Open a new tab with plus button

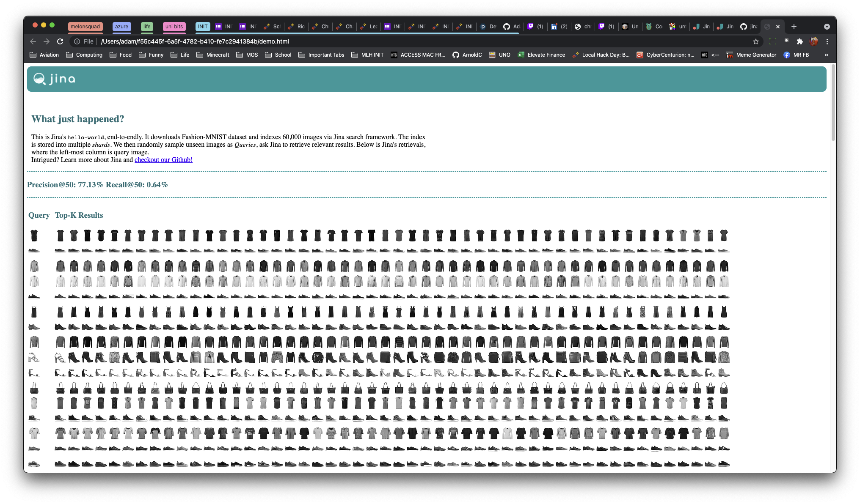794,27
